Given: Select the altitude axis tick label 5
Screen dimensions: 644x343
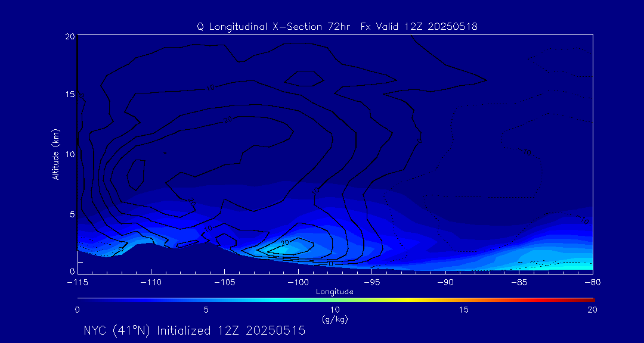Looking at the screenshot, I should pos(72,214).
